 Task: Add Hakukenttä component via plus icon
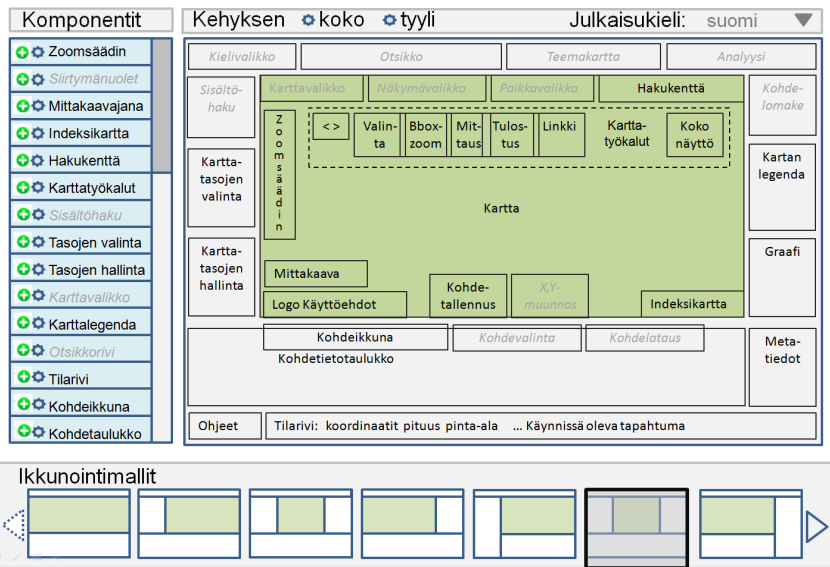click(22, 160)
